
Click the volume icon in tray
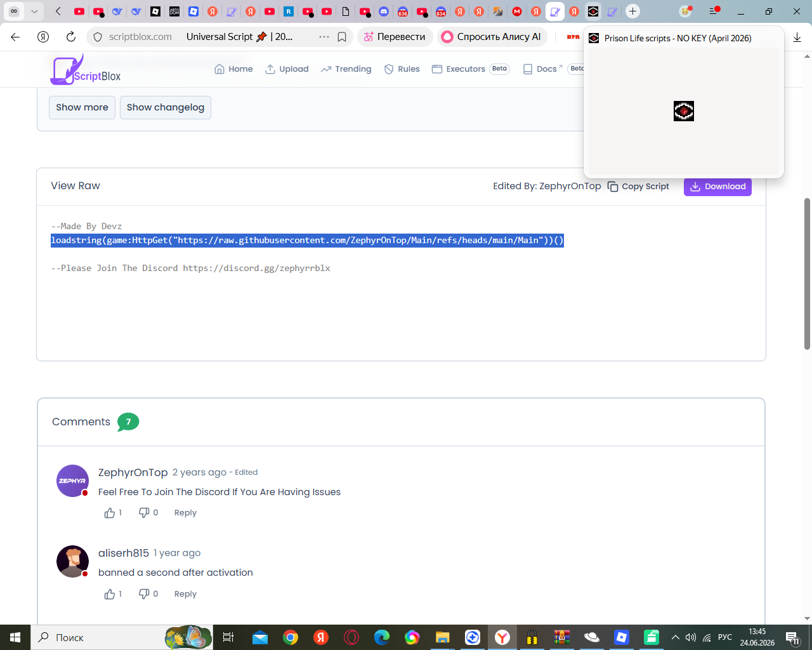pos(691,637)
